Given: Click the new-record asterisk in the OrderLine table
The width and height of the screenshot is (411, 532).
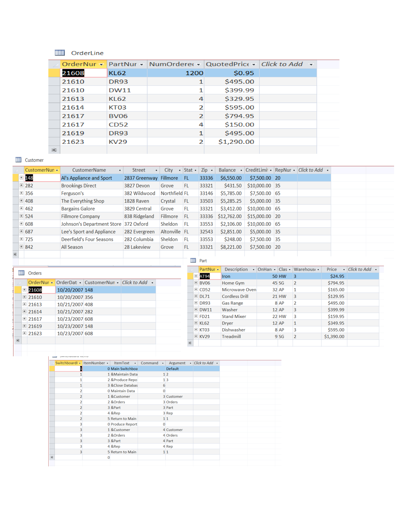Looking at the screenshot, I should tap(54, 150).
